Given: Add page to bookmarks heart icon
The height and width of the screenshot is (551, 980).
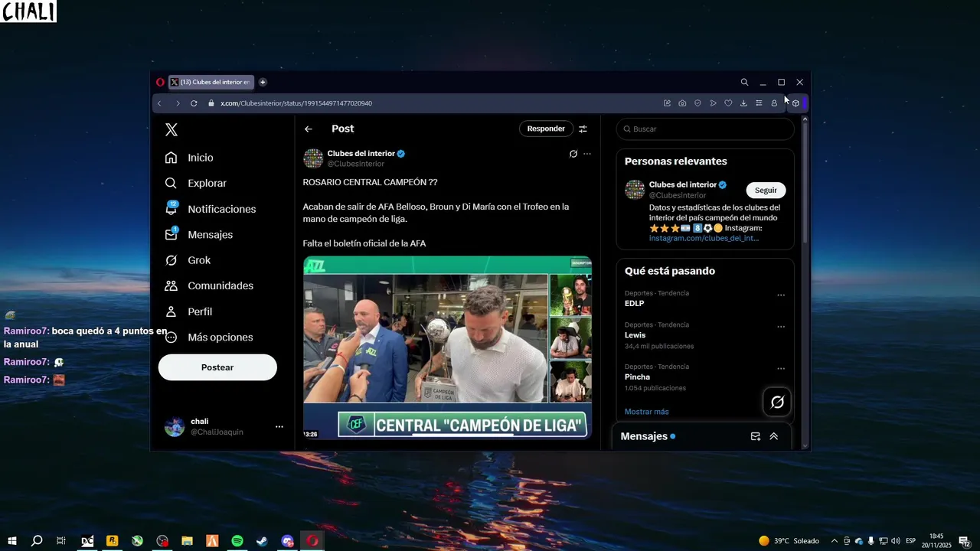Looking at the screenshot, I should click(728, 103).
